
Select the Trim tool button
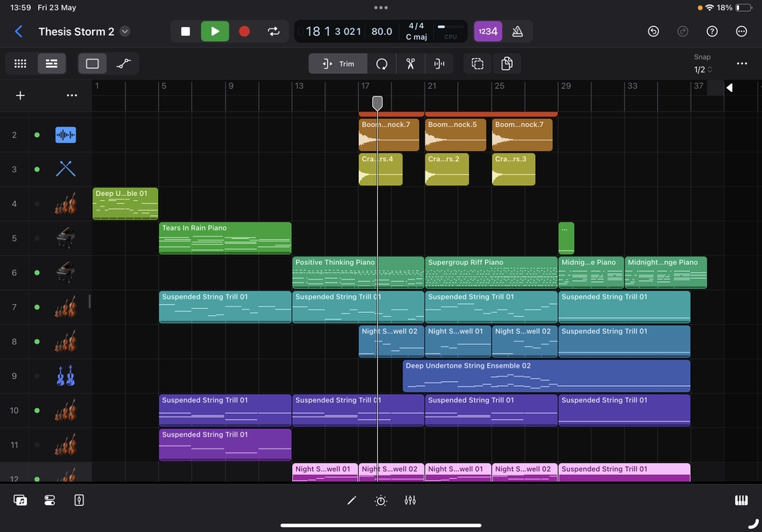[x=338, y=64]
